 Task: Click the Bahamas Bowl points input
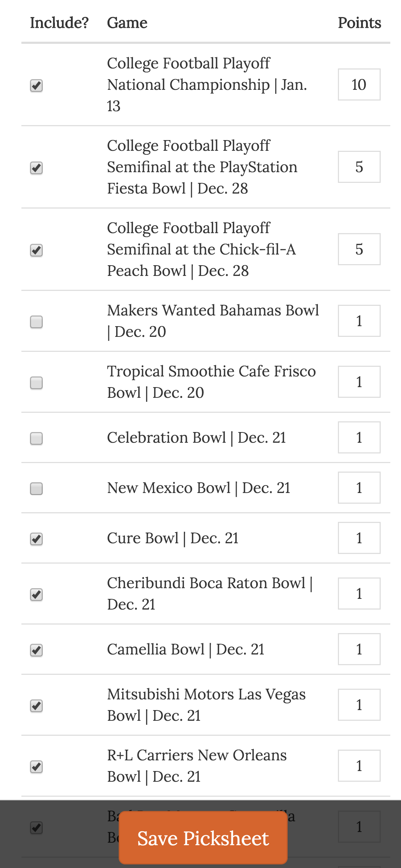click(x=359, y=321)
